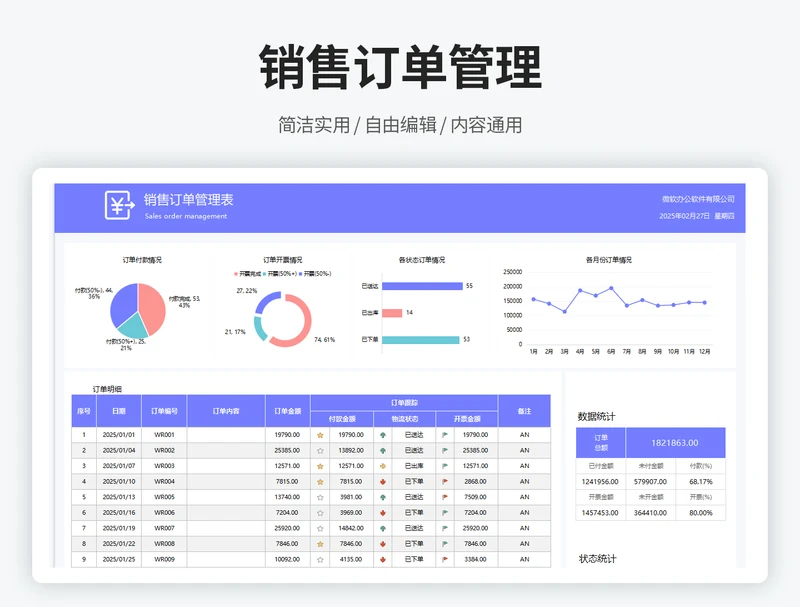Click the green flag icon in row WR006
Screen dimensions: 800x607
click(445, 513)
